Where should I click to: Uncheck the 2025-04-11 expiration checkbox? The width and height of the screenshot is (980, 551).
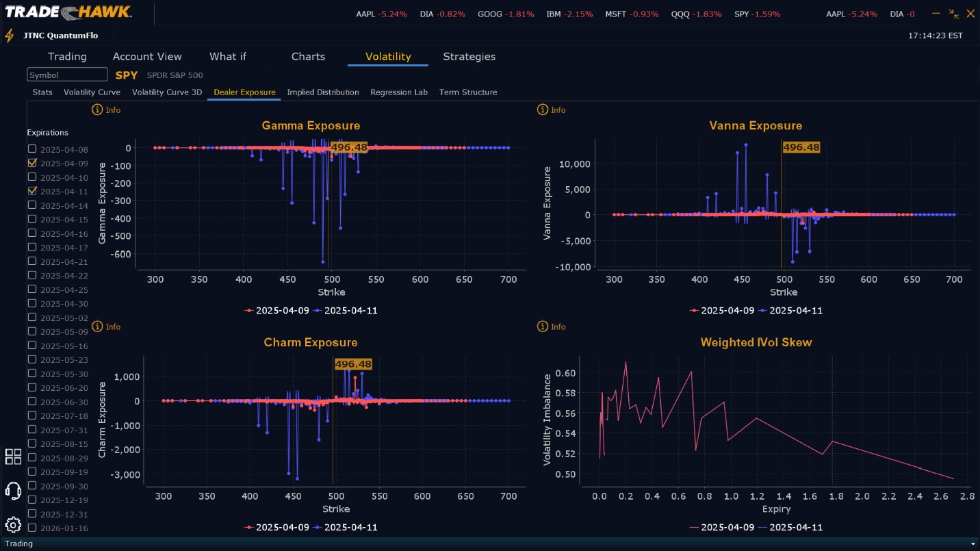pos(32,191)
